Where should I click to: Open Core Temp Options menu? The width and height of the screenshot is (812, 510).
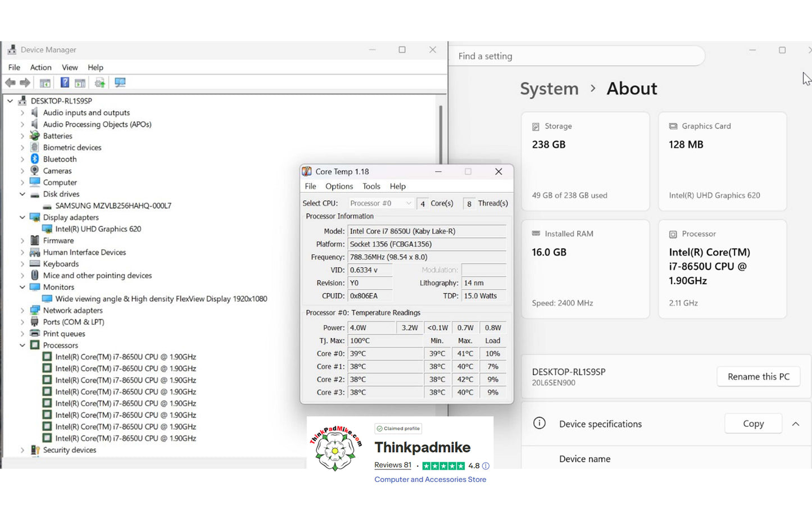[x=339, y=186]
